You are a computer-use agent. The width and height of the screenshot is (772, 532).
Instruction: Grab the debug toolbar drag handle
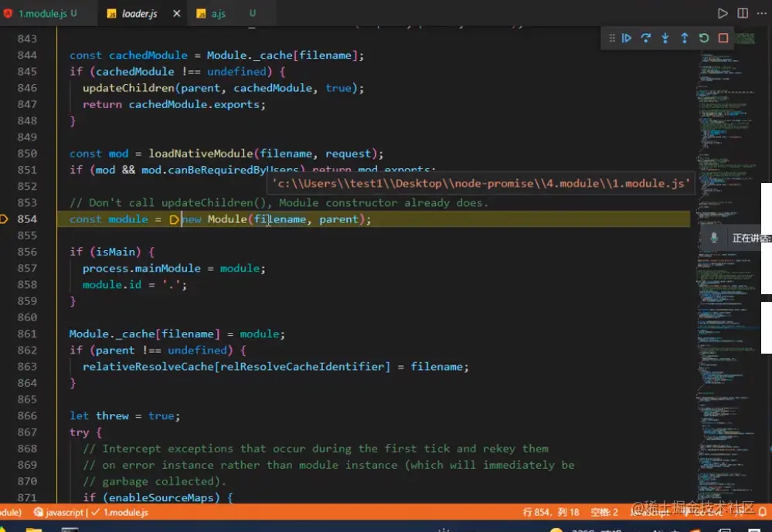612,39
